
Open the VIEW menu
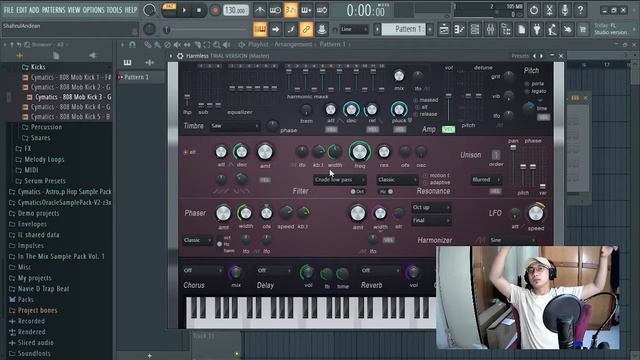[74, 10]
